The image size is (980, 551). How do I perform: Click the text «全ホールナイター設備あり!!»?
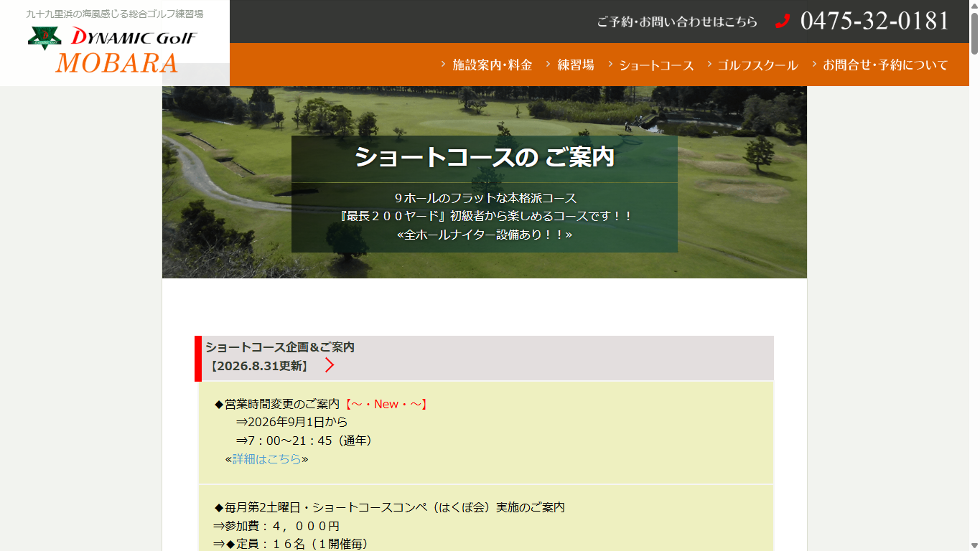[485, 235]
